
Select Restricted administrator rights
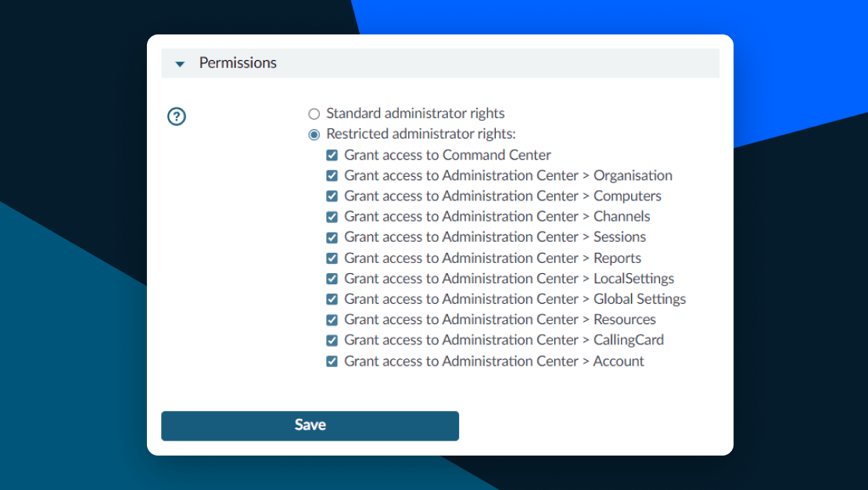pyautogui.click(x=314, y=134)
